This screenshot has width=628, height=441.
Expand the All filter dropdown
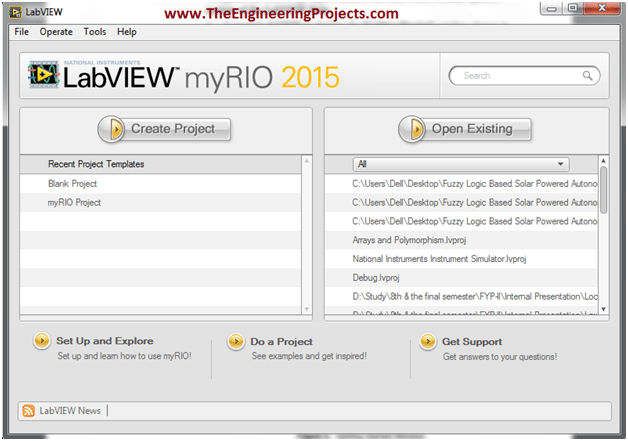[x=461, y=164]
